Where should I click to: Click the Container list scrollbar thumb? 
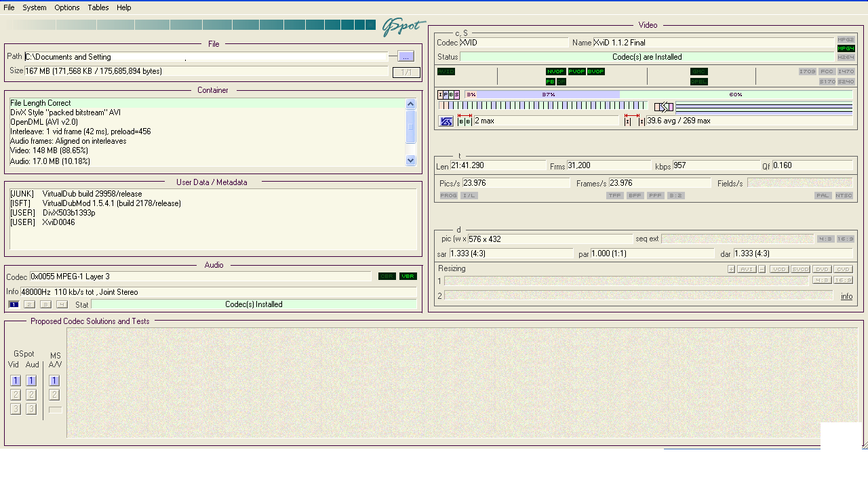tap(410, 126)
